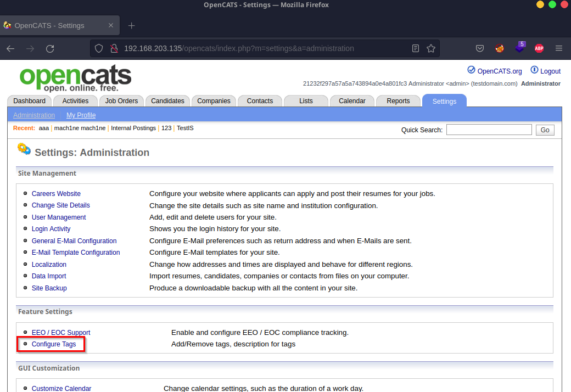Viewport: 571px width, 392px height.
Task: Toggle reader view icon in address bar
Action: [x=416, y=48]
